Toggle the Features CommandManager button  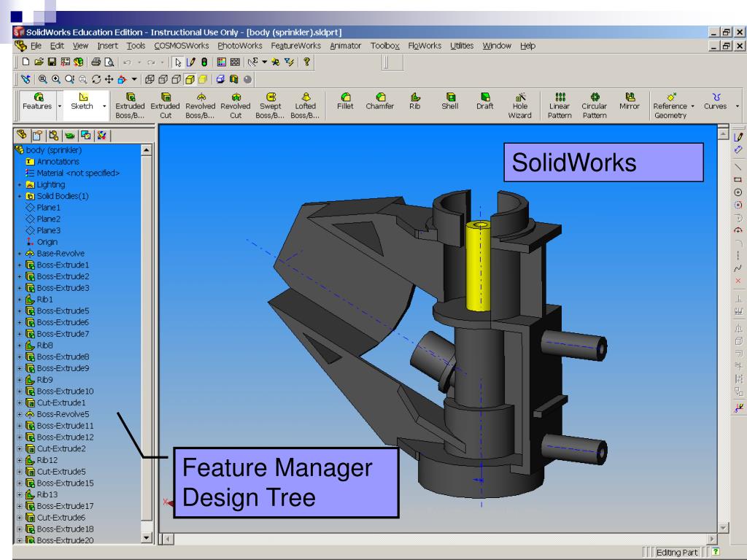coord(37,102)
